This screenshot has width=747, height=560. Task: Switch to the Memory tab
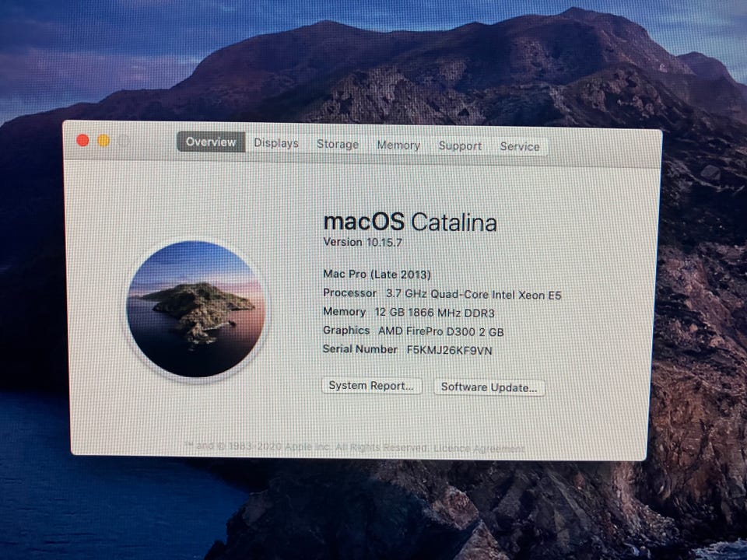click(398, 145)
